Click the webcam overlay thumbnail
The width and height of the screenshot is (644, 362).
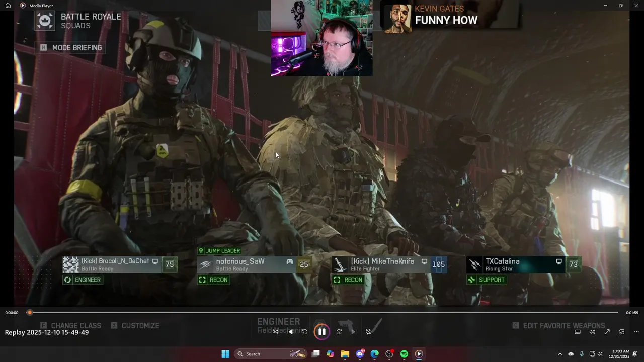(x=322, y=38)
